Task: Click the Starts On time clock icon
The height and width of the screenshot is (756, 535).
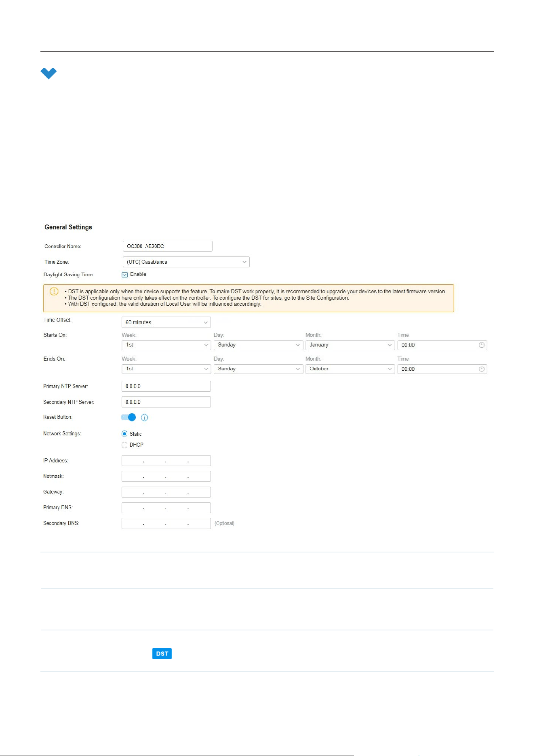Action: [x=482, y=345]
